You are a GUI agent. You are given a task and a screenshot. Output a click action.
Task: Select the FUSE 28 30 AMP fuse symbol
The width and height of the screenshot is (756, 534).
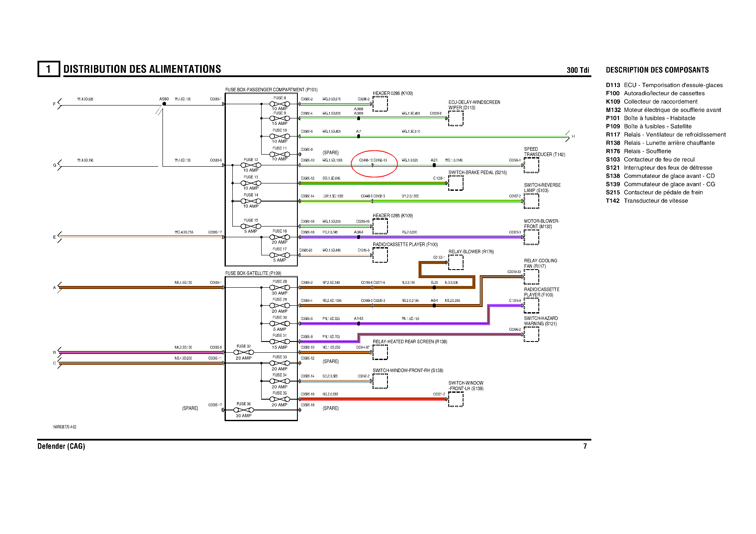[279, 287]
